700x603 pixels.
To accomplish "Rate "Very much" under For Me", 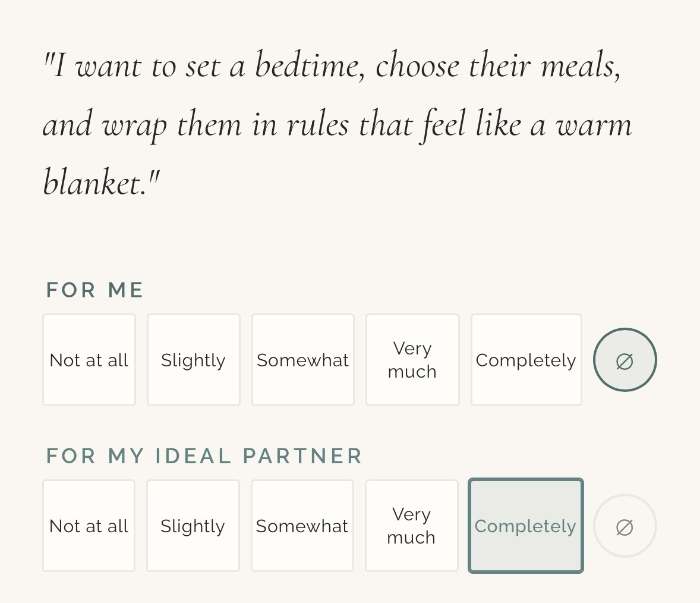I will click(412, 360).
